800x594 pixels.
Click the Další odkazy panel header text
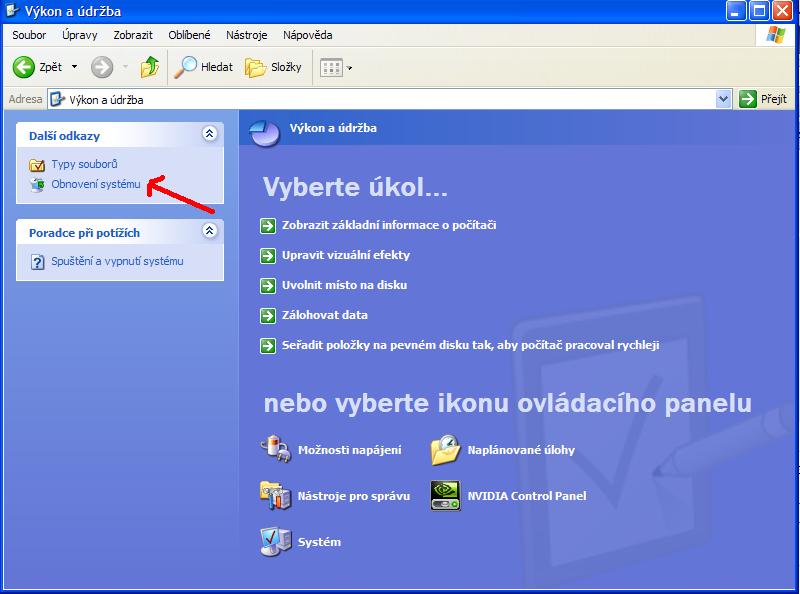64,136
